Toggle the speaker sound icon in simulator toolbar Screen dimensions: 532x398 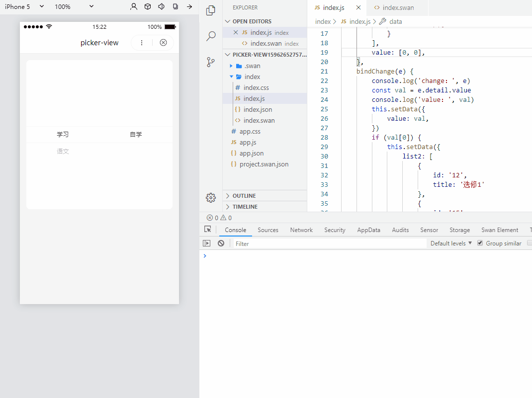coord(162,6)
